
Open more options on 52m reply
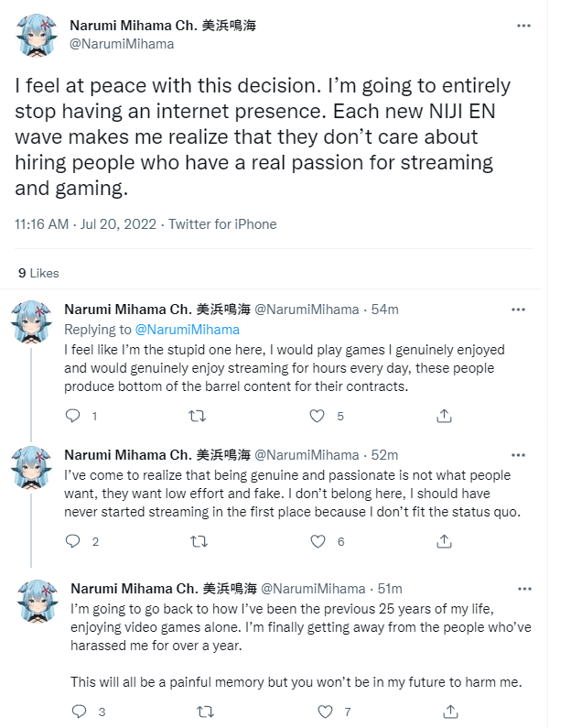pos(518,454)
